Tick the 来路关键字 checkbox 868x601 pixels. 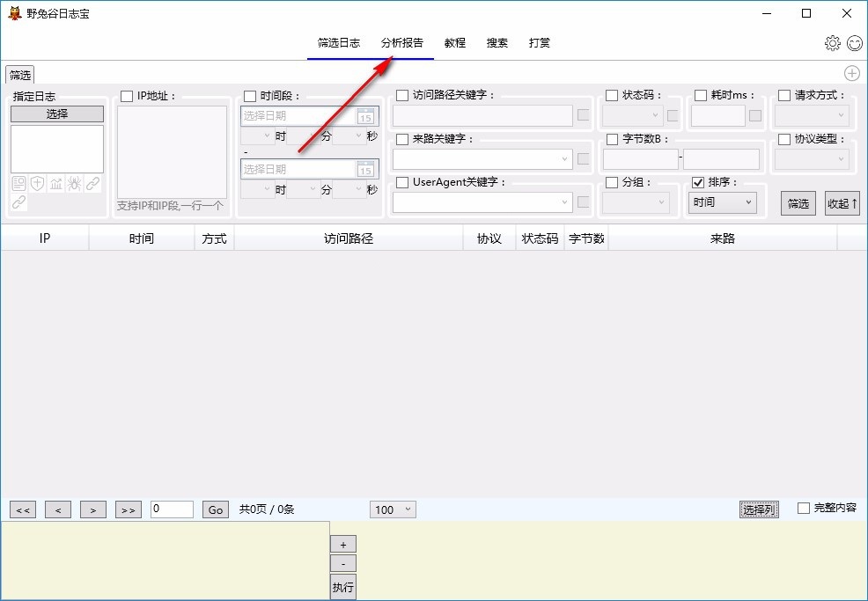(402, 139)
